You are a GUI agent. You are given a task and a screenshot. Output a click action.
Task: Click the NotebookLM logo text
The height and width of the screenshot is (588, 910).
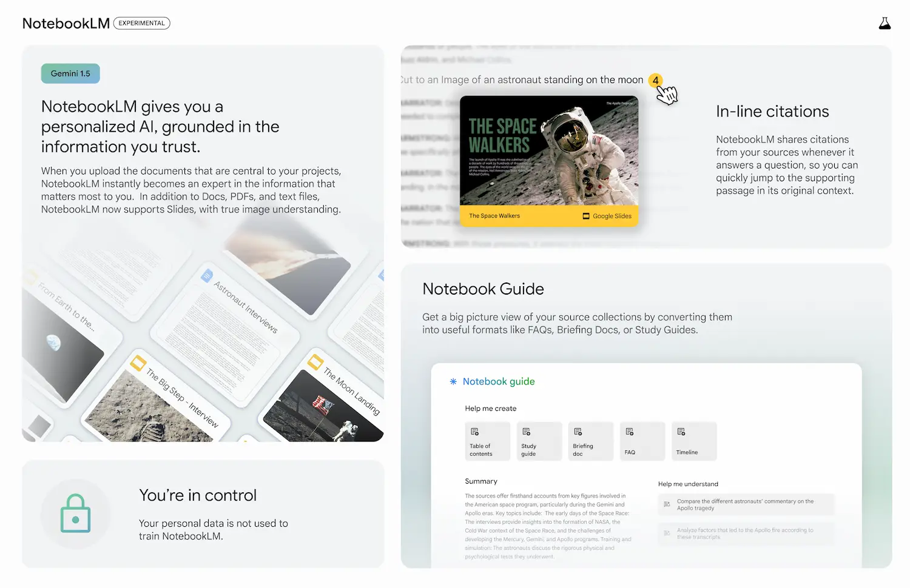66,24
